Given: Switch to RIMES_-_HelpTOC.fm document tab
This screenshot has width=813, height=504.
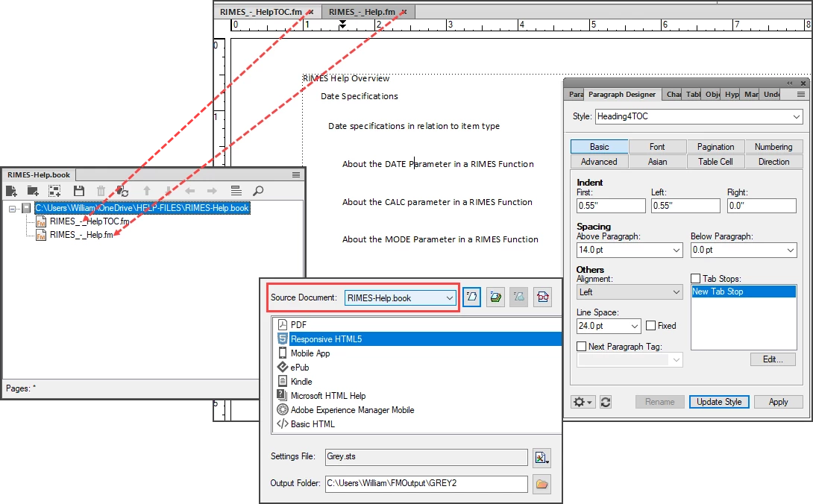Looking at the screenshot, I should pyautogui.click(x=261, y=12).
